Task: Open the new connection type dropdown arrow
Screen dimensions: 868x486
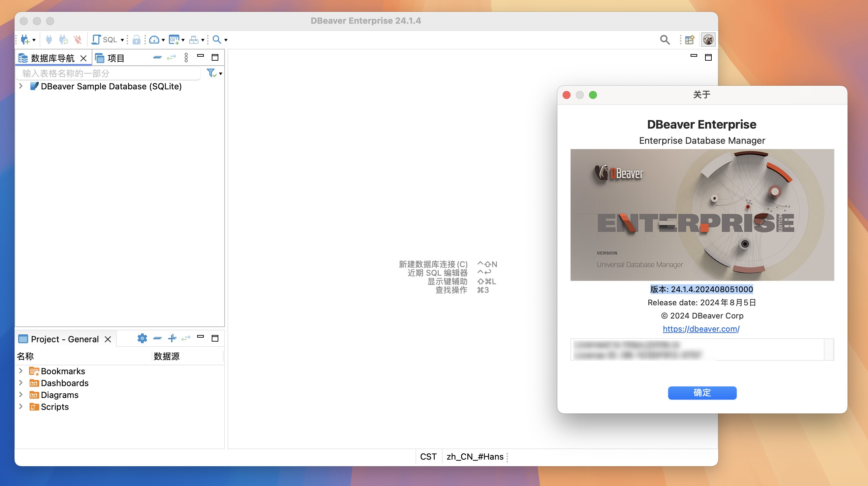Action: (x=34, y=40)
